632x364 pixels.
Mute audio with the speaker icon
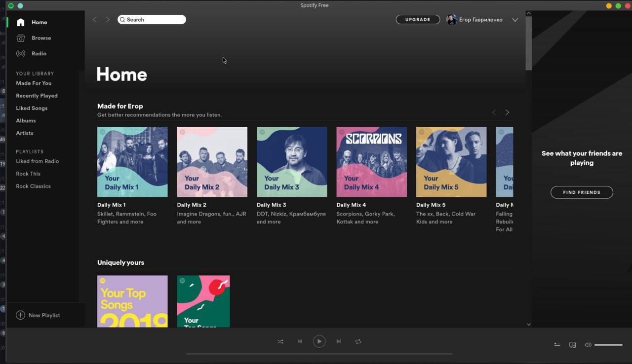pos(588,345)
